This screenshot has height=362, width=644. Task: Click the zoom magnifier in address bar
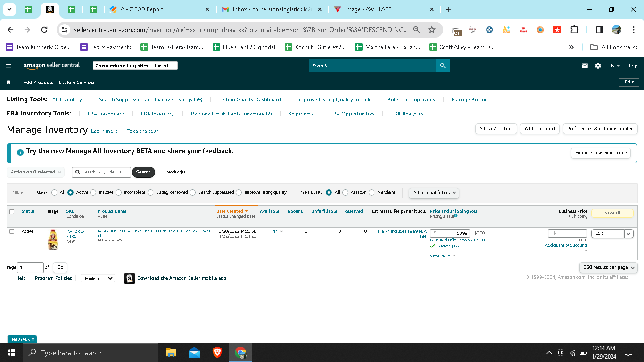tap(417, 30)
